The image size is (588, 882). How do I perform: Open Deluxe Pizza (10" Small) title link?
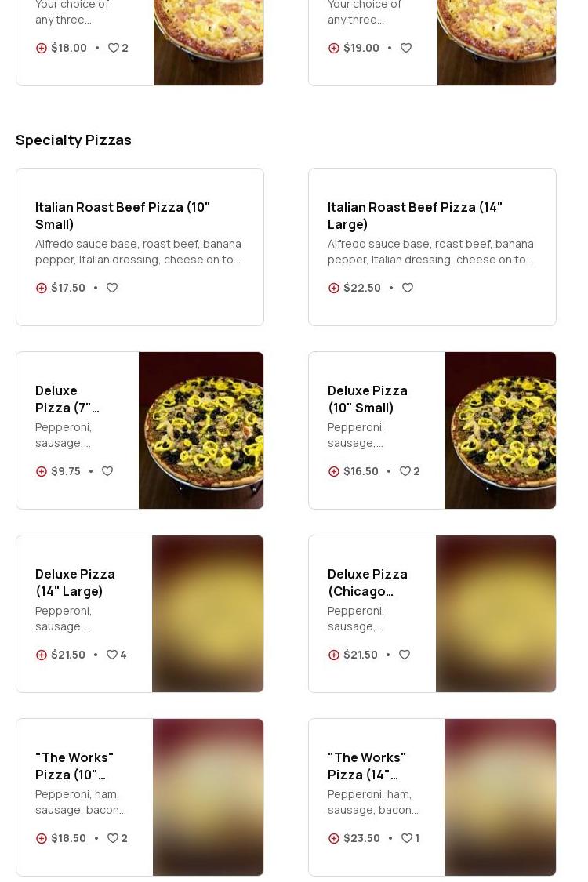(367, 399)
